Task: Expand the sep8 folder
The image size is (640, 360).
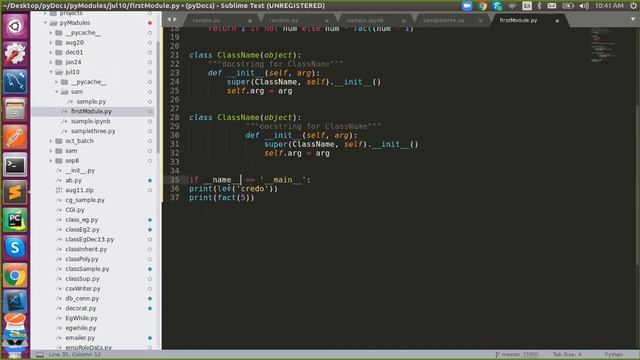Action: pos(51,160)
